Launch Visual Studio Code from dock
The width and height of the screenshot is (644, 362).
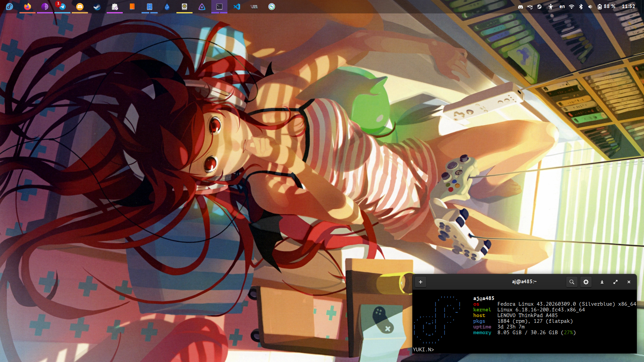pyautogui.click(x=237, y=7)
